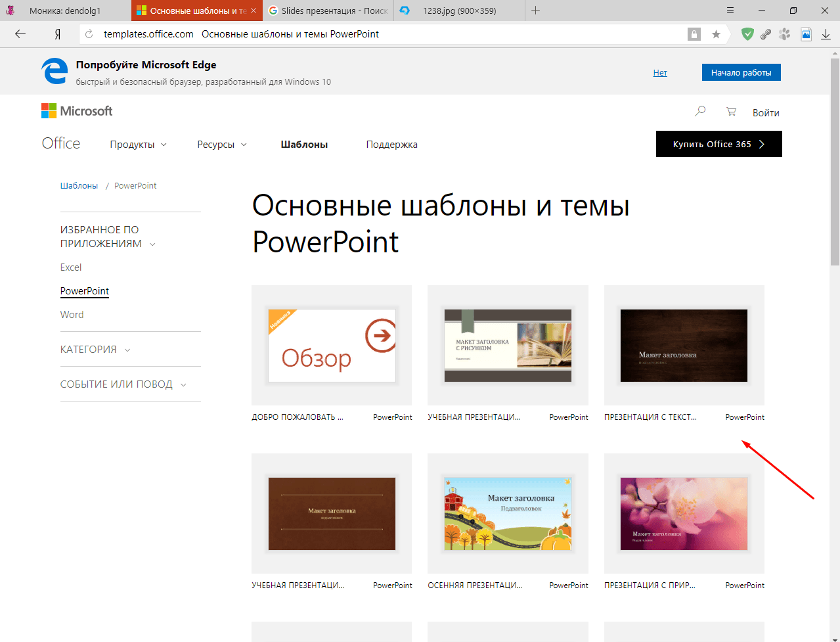Open the Обзор template thumbnail

click(x=332, y=346)
